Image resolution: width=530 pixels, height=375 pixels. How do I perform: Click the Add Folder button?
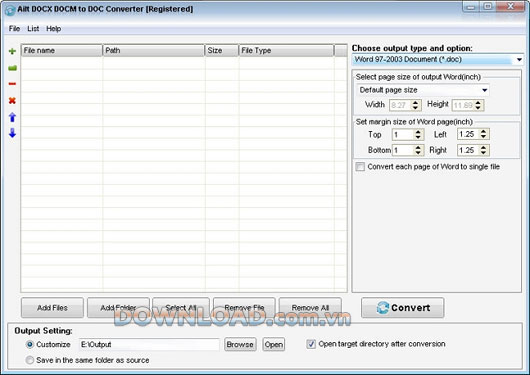tap(118, 308)
